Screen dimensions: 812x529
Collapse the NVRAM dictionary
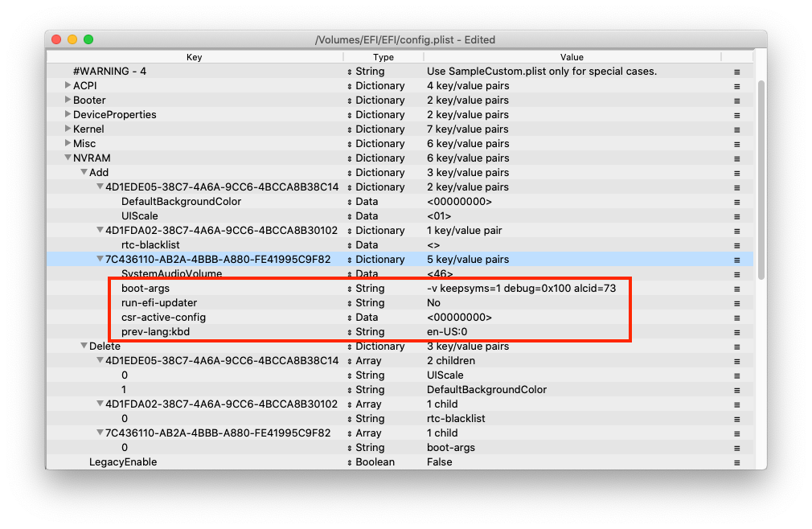[x=68, y=158]
